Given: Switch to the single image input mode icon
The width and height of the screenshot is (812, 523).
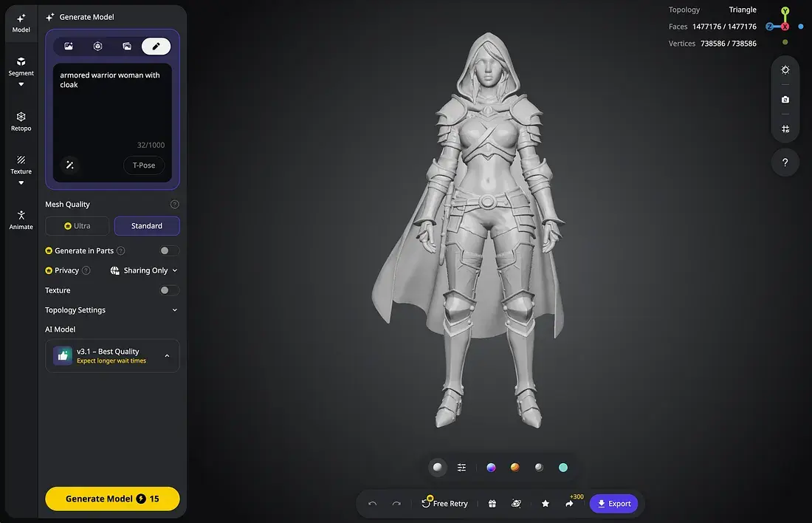Looking at the screenshot, I should [69, 46].
